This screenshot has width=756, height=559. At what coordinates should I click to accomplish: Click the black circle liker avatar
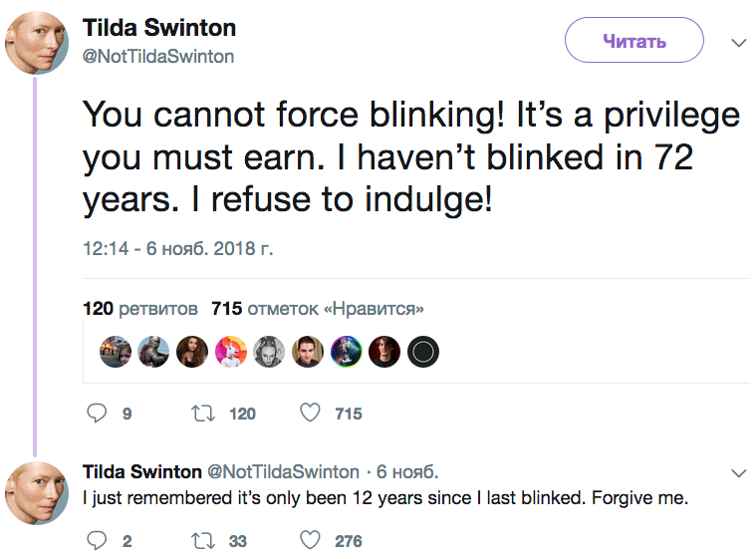point(423,352)
